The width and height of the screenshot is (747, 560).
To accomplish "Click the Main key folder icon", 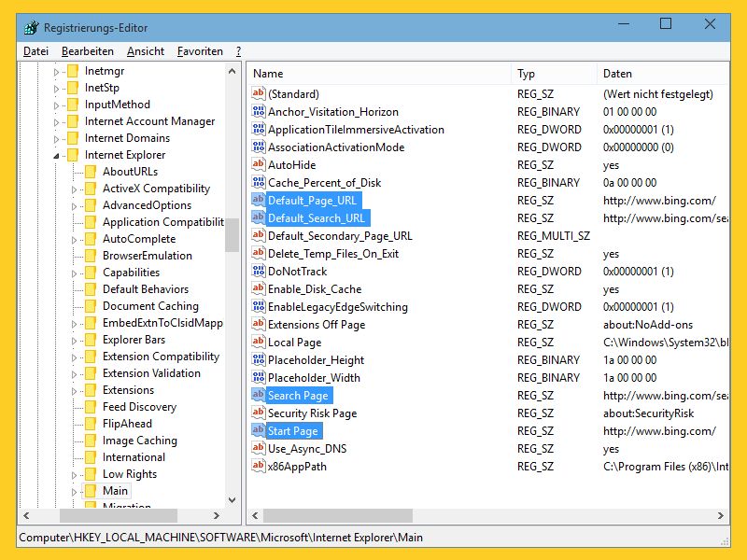I will 91,491.
